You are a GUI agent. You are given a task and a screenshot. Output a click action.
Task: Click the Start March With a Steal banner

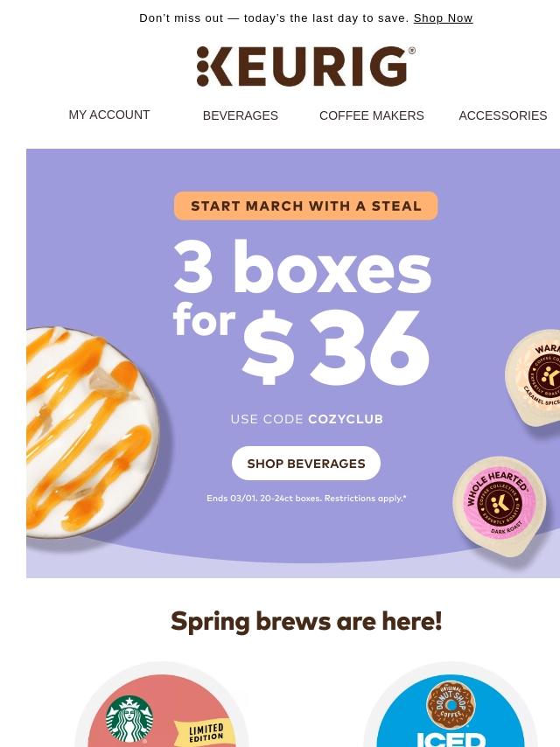[x=305, y=206]
